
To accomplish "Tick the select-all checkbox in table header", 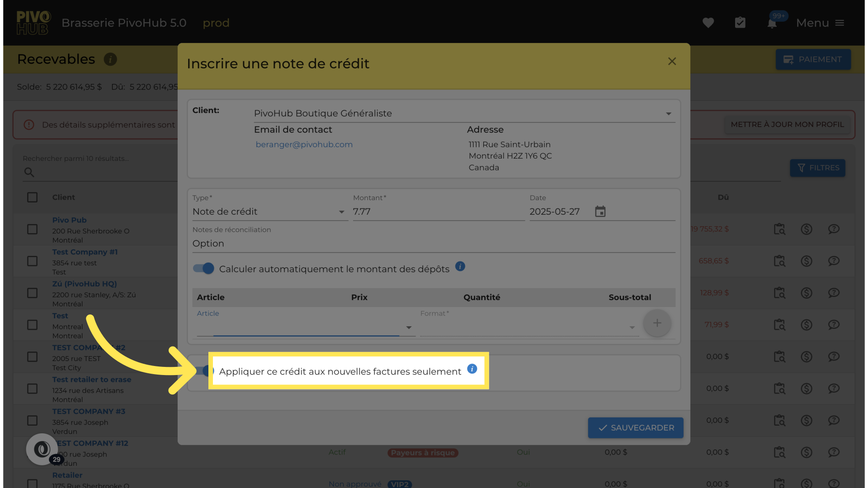I will tap(32, 197).
